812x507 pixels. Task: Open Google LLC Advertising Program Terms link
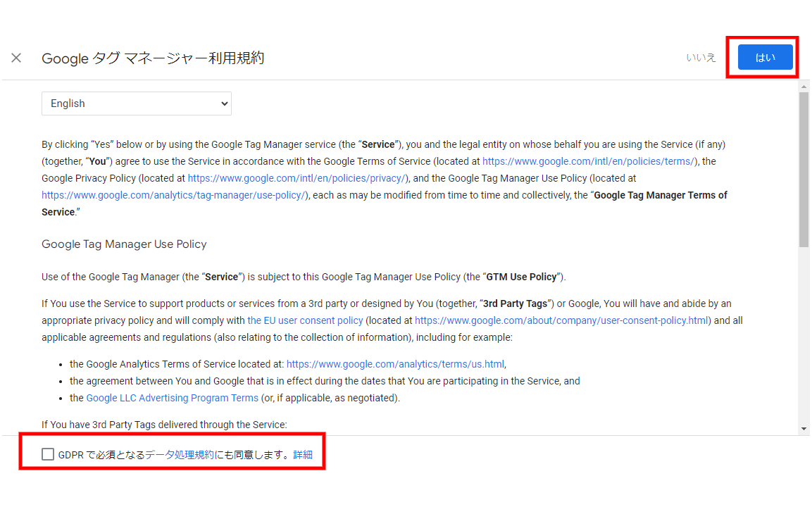point(172,398)
